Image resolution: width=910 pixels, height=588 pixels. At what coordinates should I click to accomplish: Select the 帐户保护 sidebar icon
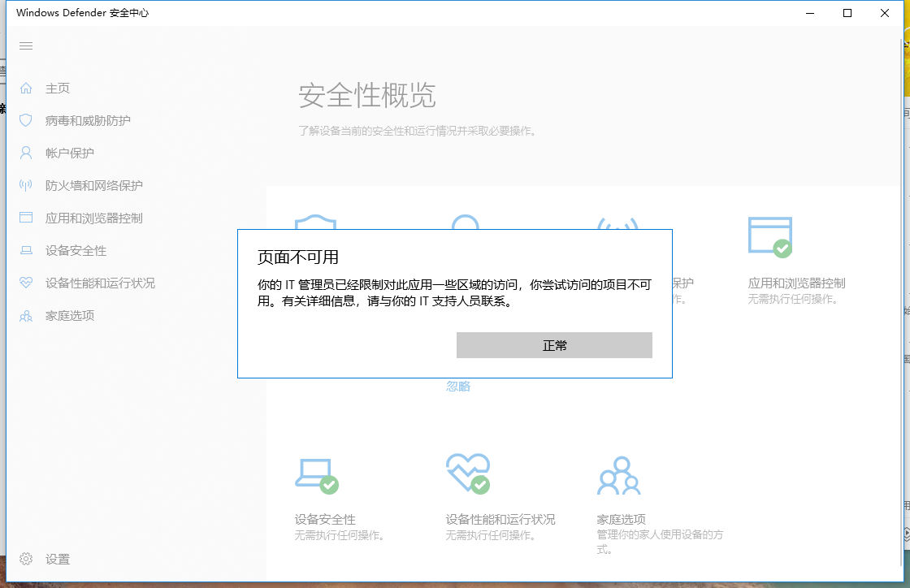click(25, 153)
